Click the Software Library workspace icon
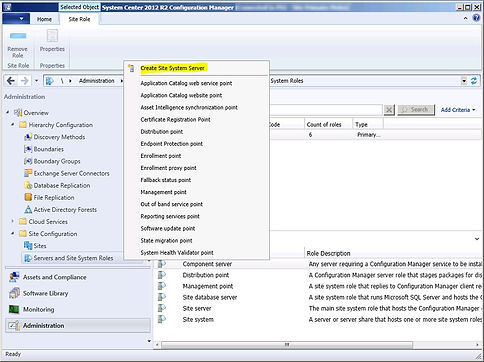Image resolution: width=484 pixels, height=362 pixels. pyautogui.click(x=14, y=293)
